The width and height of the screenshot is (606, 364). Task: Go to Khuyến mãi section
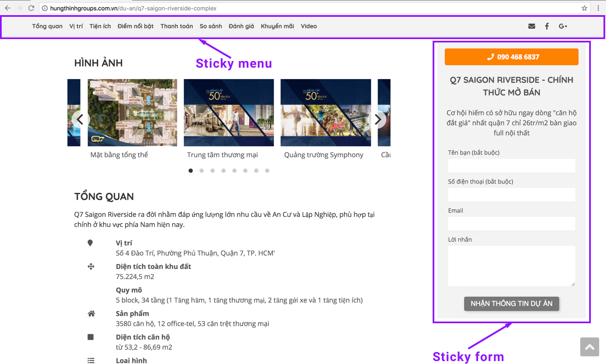point(277,26)
